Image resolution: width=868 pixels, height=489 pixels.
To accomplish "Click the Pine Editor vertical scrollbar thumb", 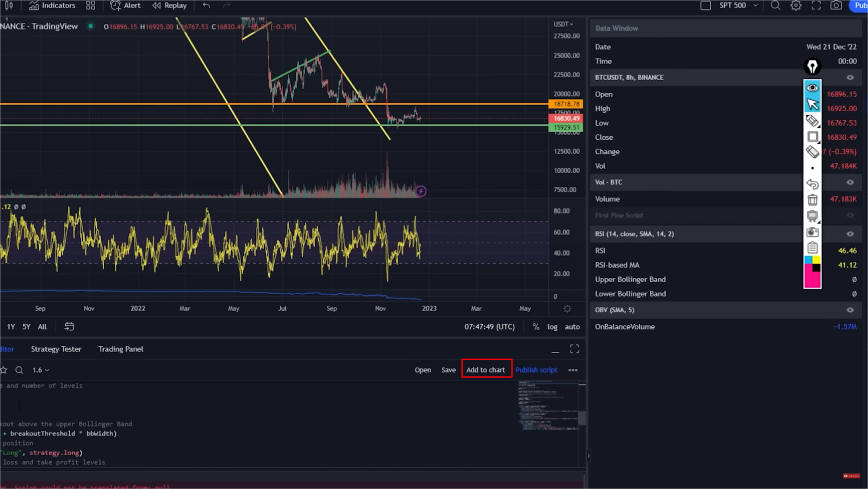I will tap(582, 418).
